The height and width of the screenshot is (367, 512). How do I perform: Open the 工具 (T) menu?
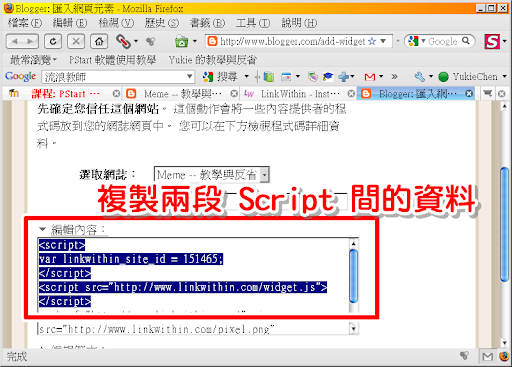pos(253,23)
